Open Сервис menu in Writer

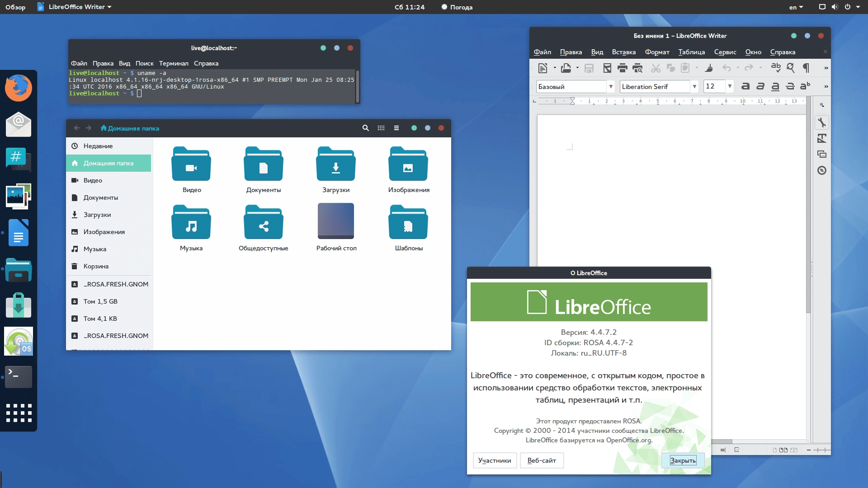(725, 52)
